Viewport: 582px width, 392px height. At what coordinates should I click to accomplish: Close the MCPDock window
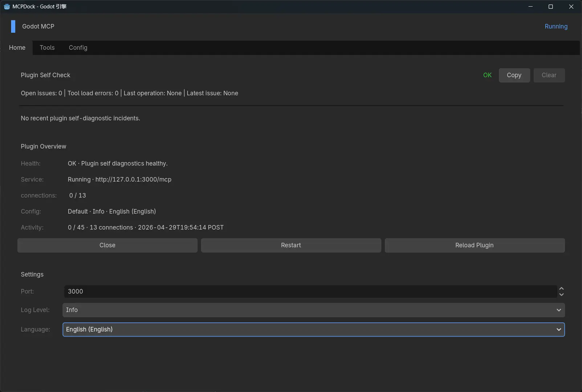pyautogui.click(x=571, y=7)
